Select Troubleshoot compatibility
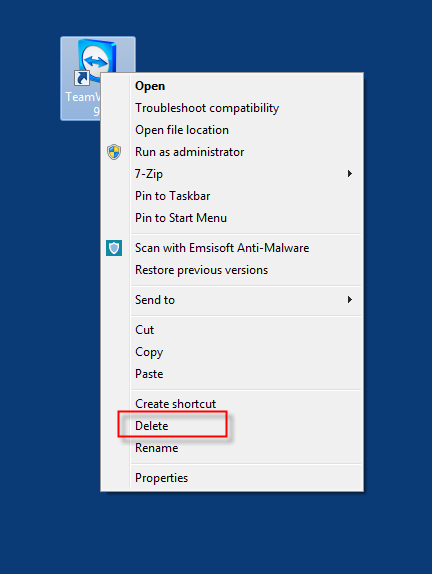 coord(207,108)
